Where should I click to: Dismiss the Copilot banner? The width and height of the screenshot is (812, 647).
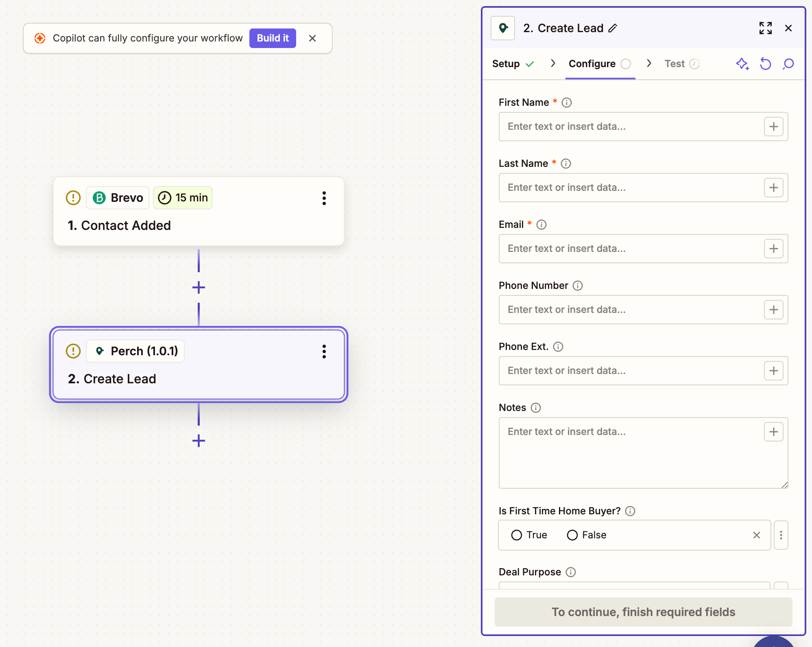coord(312,38)
